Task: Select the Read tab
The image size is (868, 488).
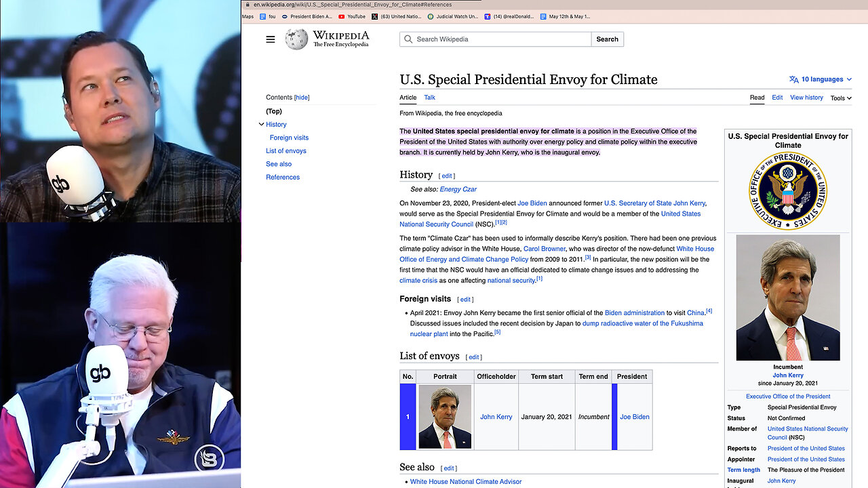Action: coord(757,98)
